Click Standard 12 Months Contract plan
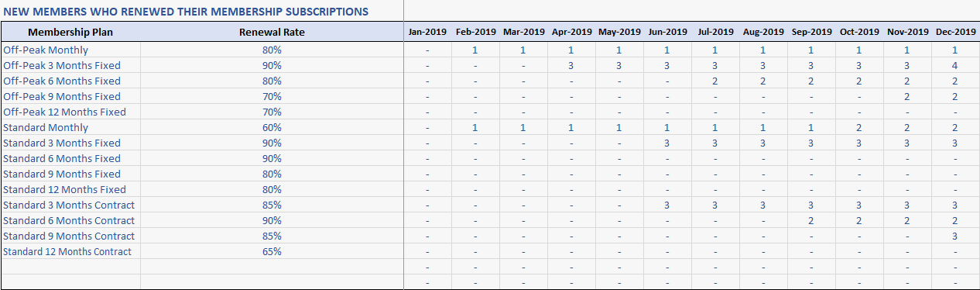This screenshot has height=290, width=980. [x=70, y=251]
